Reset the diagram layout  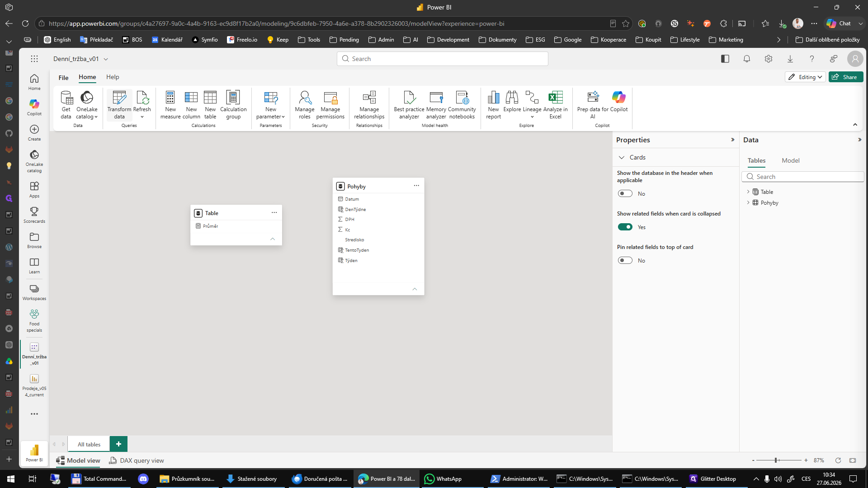(838, 460)
